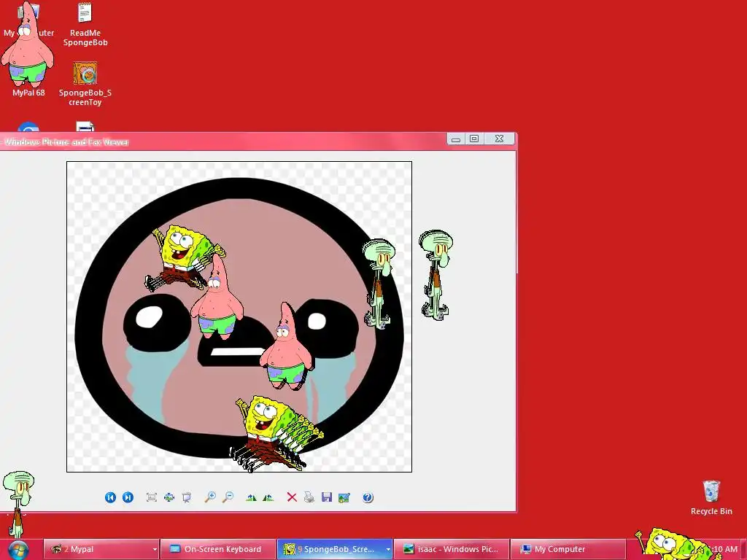Show the image at actual size
The height and width of the screenshot is (560, 747).
[169, 497]
